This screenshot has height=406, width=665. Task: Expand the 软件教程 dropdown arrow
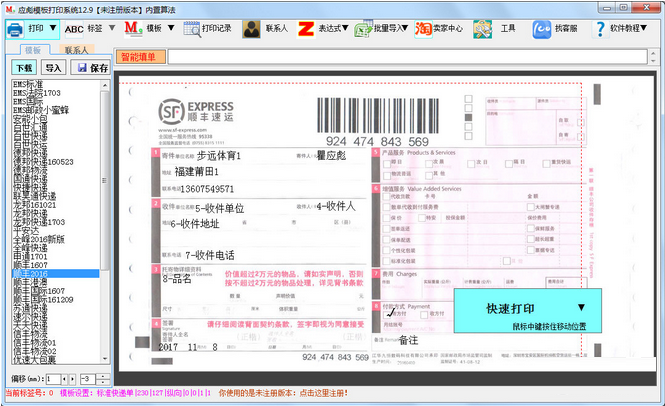pyautogui.click(x=644, y=28)
